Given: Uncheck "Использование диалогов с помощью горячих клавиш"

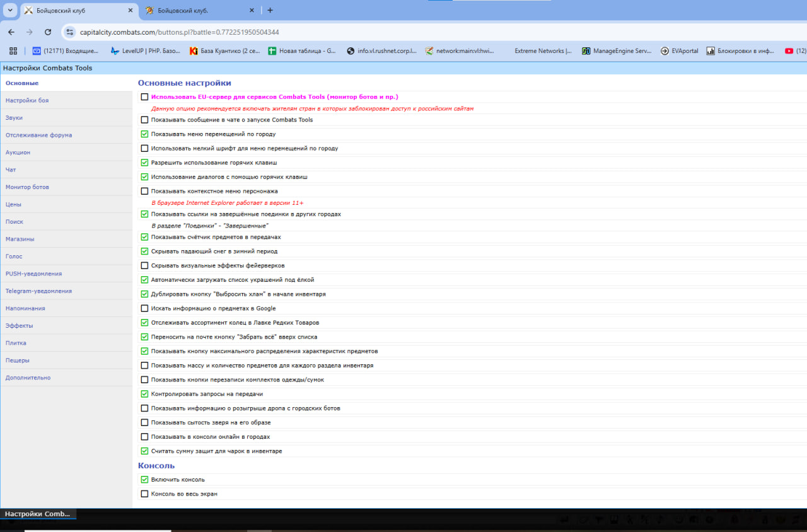Looking at the screenshot, I should tap(145, 177).
